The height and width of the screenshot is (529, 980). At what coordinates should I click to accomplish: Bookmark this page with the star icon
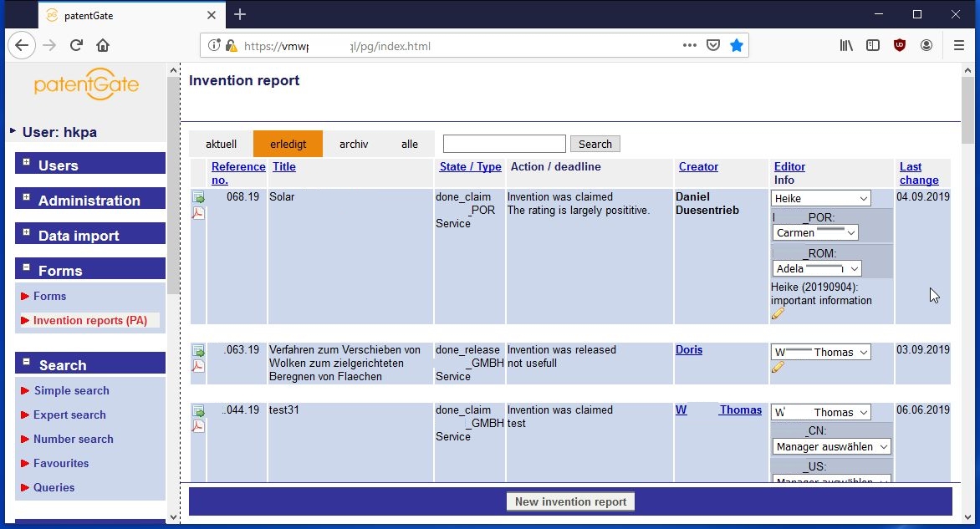pyautogui.click(x=736, y=46)
